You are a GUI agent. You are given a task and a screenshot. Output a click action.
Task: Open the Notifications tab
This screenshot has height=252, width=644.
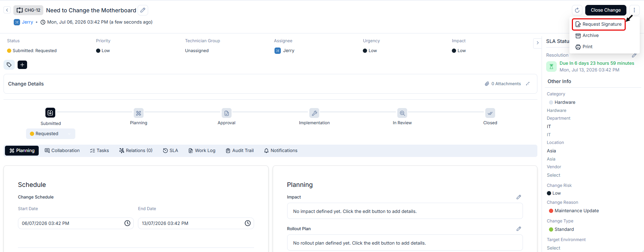[x=281, y=151]
